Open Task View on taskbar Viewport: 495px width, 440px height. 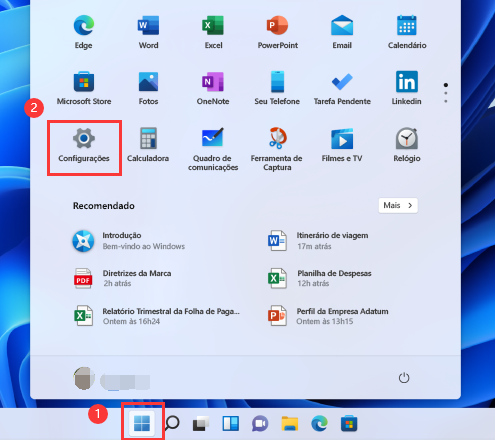click(x=201, y=424)
